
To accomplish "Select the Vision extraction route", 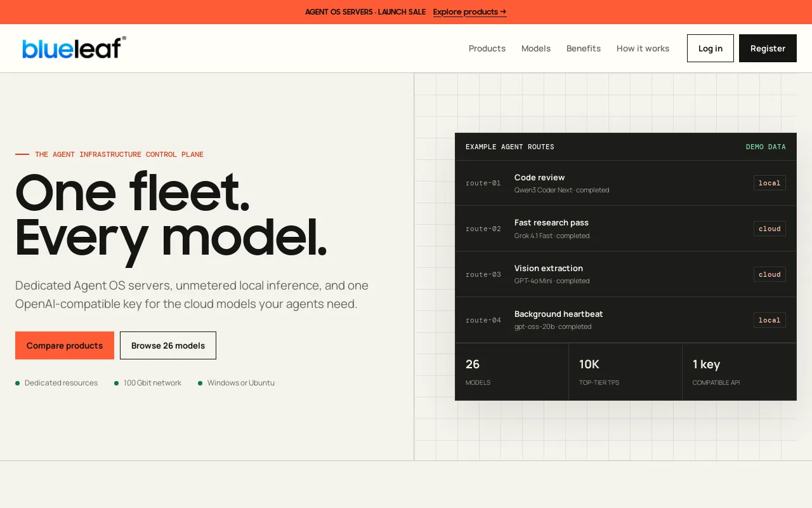I will point(625,274).
